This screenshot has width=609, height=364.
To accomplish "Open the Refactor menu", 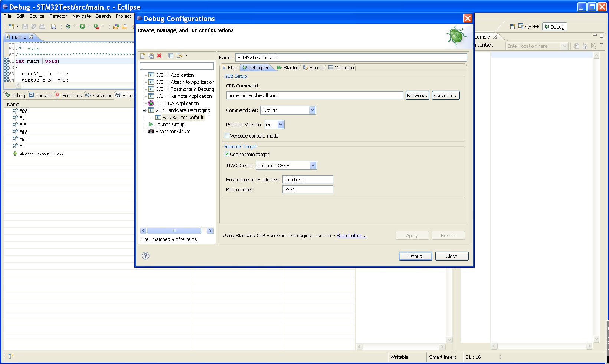I will pyautogui.click(x=58, y=16).
